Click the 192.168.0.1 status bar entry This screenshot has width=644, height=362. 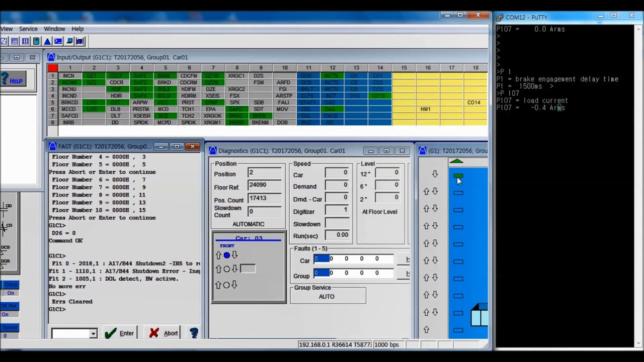pyautogui.click(x=335, y=345)
